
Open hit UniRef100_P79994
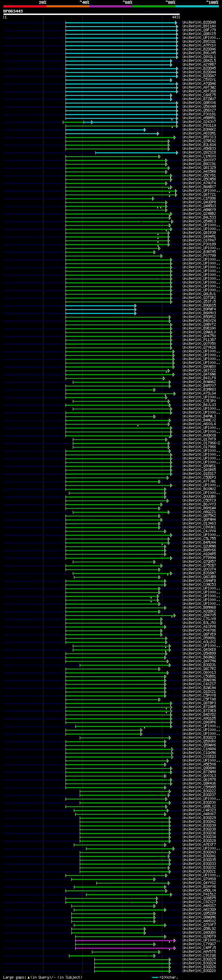(x=199, y=558)
